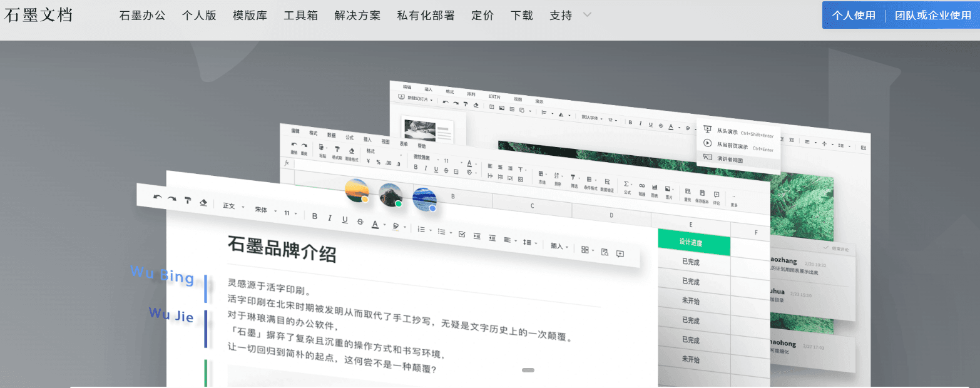Click the sunset collaborator avatar
980x388 pixels.
357,190
